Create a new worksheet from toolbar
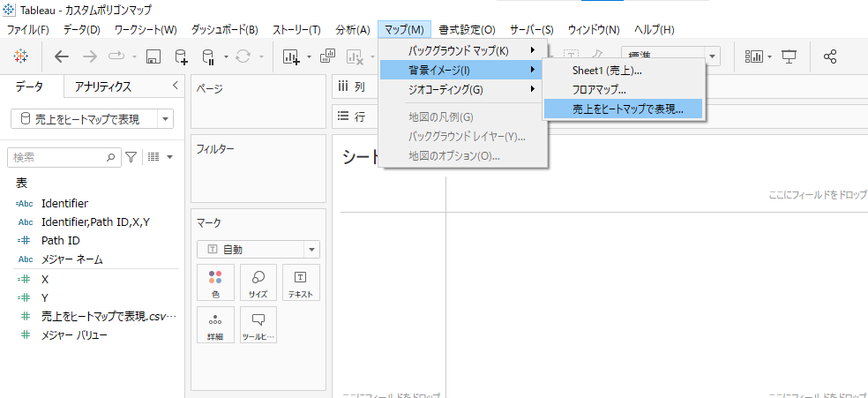Viewport: 868px width, 398px height. coord(291,56)
